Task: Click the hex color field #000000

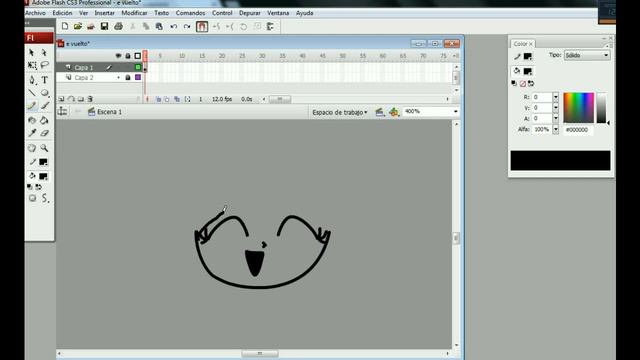Action: [578, 130]
